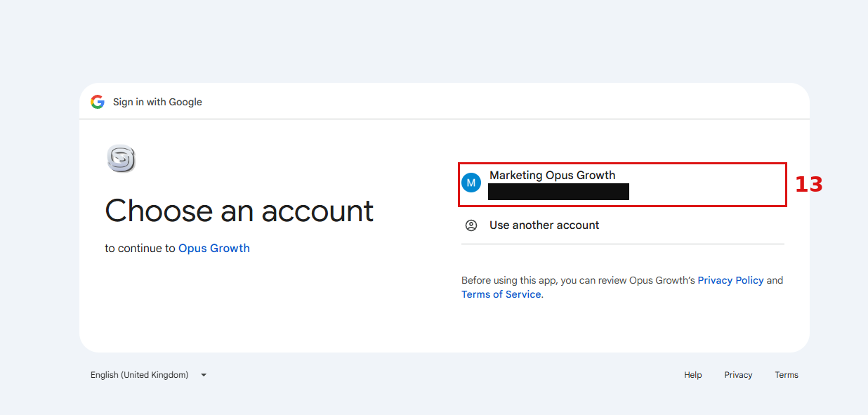
Task: Open the Privacy Policy link
Action: 730,280
